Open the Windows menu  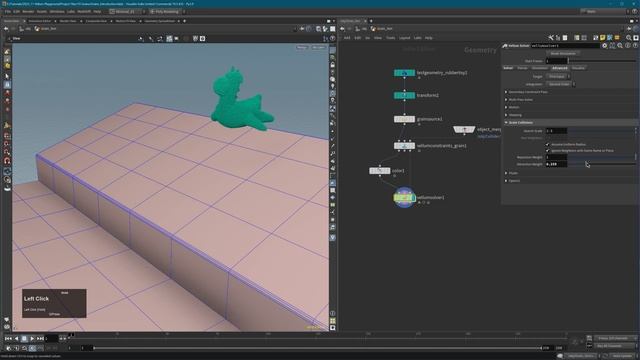57,11
